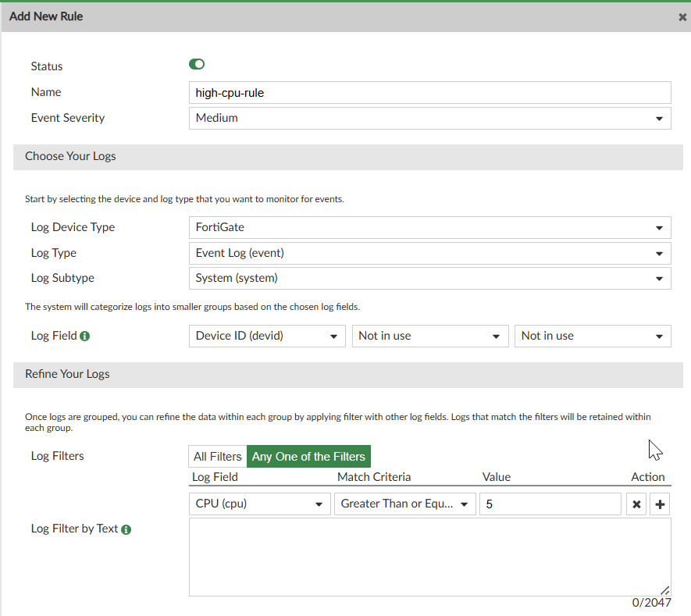Open the Log Subtype System dropdown
Image resolution: width=691 pixels, height=616 pixels.
click(x=429, y=278)
